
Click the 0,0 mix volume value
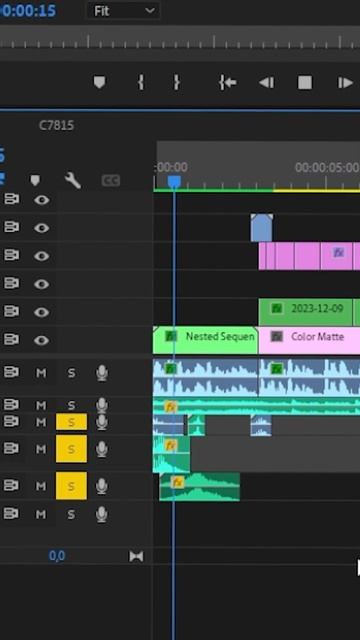pos(57,556)
